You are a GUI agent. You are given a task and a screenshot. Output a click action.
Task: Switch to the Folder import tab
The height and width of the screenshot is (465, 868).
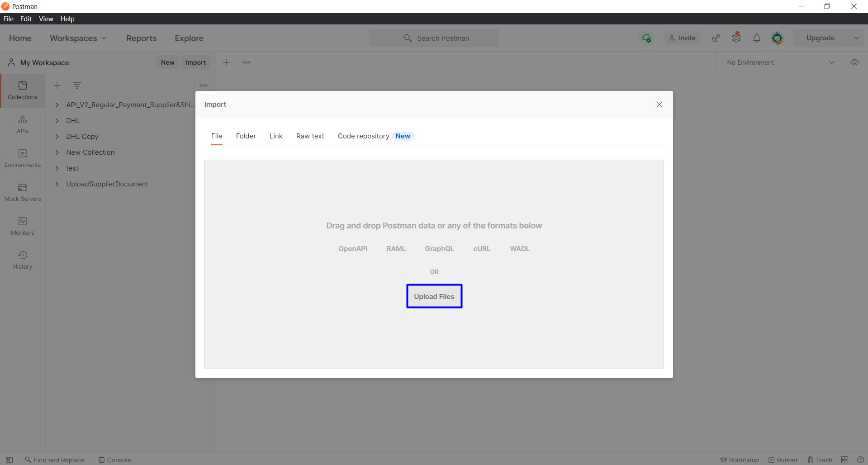(x=246, y=136)
